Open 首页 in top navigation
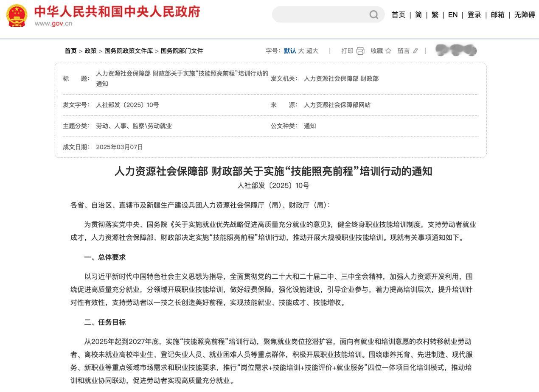Screen dimensions: 539x392 tap(398, 15)
